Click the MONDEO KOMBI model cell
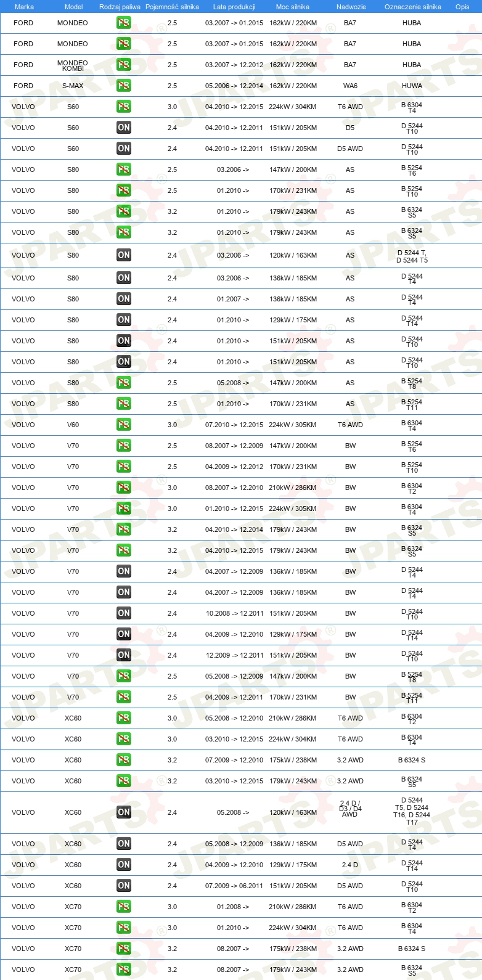 [x=73, y=65]
